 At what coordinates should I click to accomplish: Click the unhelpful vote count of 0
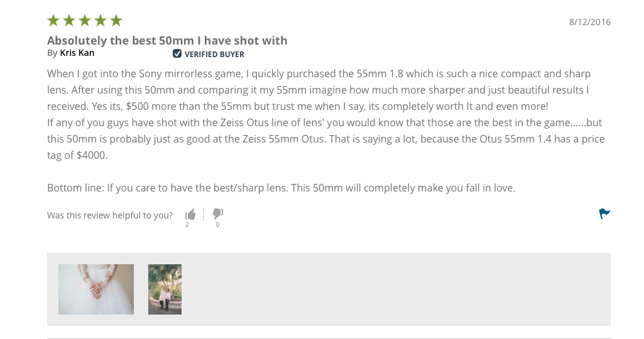[217, 225]
